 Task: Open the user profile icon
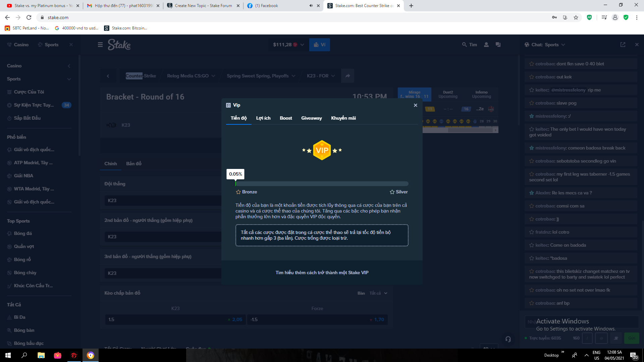click(x=486, y=45)
